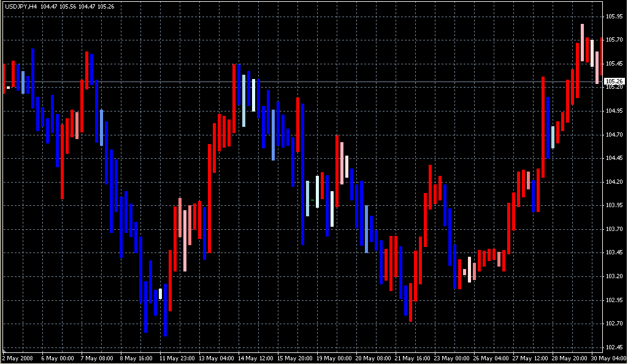Screen dimensions: 628x364
Task: Click the 104.20 price scale label
Action: tap(615, 182)
